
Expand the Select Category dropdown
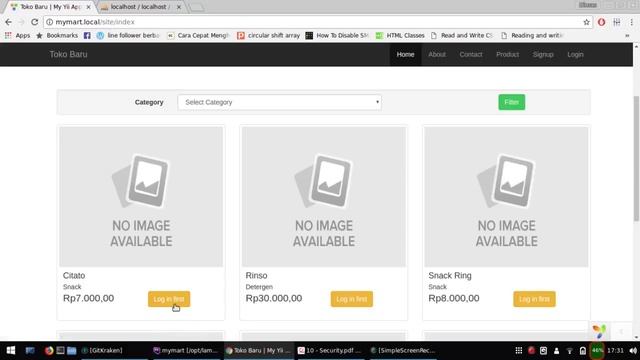280,102
